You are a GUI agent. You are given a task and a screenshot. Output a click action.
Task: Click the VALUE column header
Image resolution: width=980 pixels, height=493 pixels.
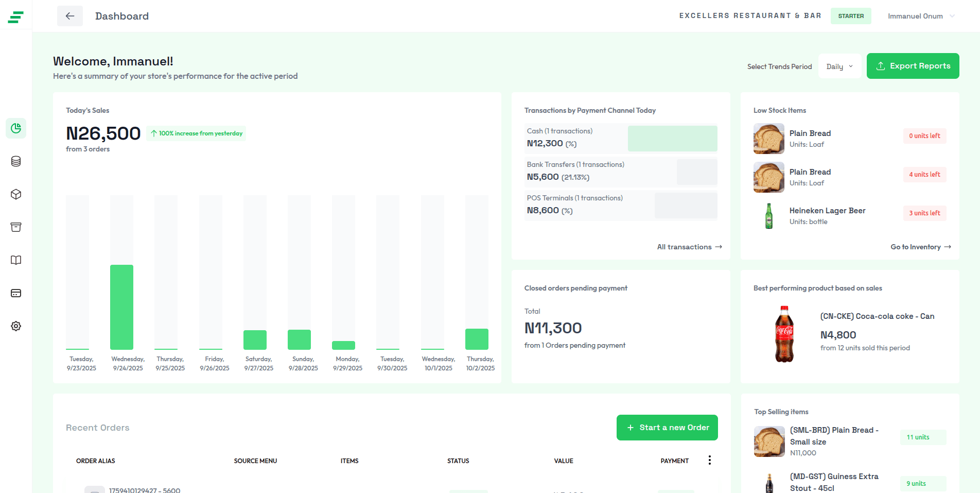(x=564, y=461)
